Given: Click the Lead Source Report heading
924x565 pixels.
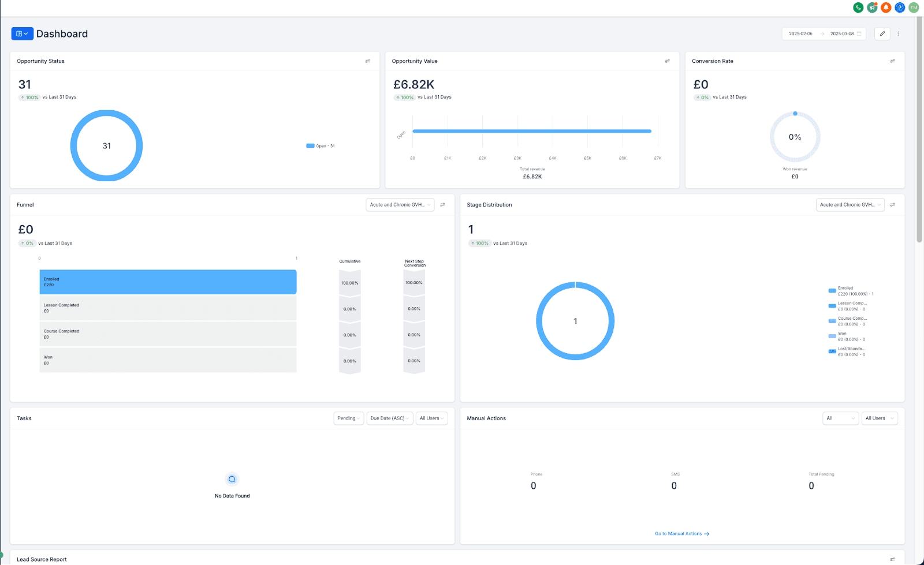Looking at the screenshot, I should click(42, 559).
